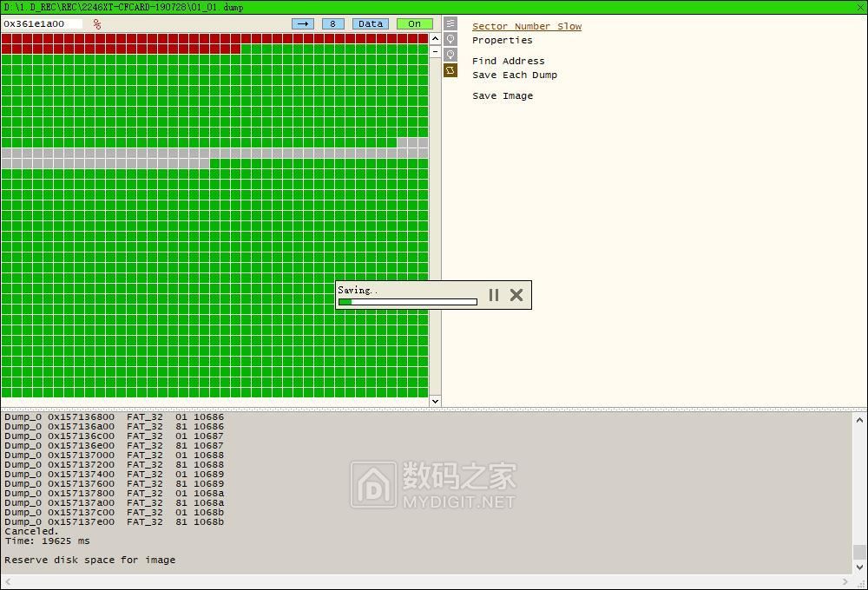Click the log scrollbar thumb
Viewport: 868px width, 590px height.
pos(859,552)
